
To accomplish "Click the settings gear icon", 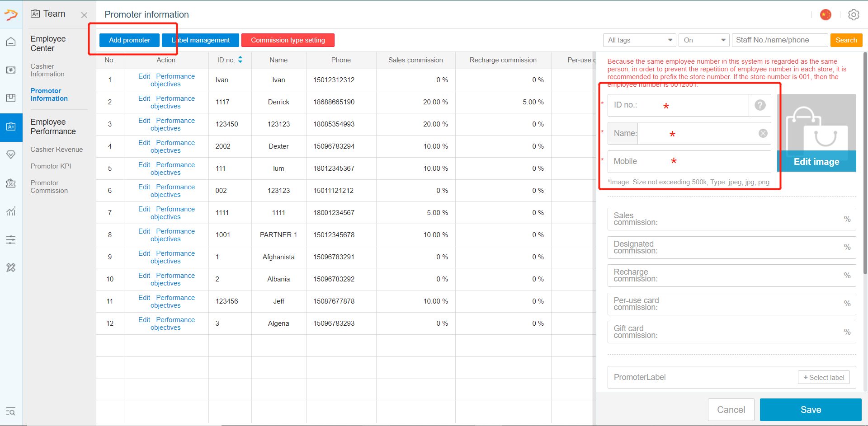I will [854, 14].
